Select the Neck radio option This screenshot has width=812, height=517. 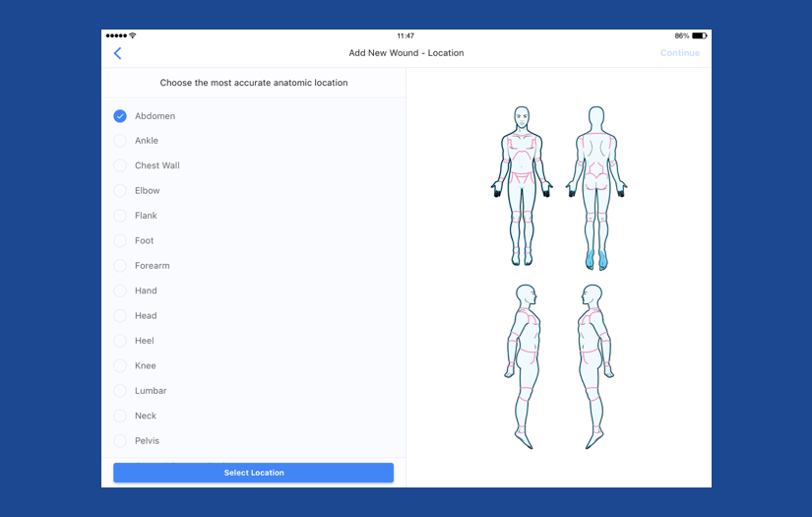120,416
